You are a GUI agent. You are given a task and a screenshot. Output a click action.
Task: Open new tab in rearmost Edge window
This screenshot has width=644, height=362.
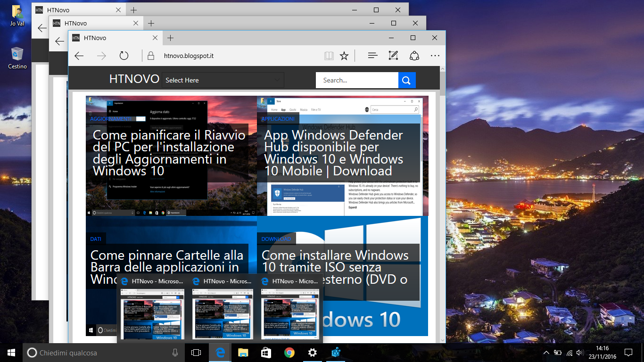coord(134,10)
